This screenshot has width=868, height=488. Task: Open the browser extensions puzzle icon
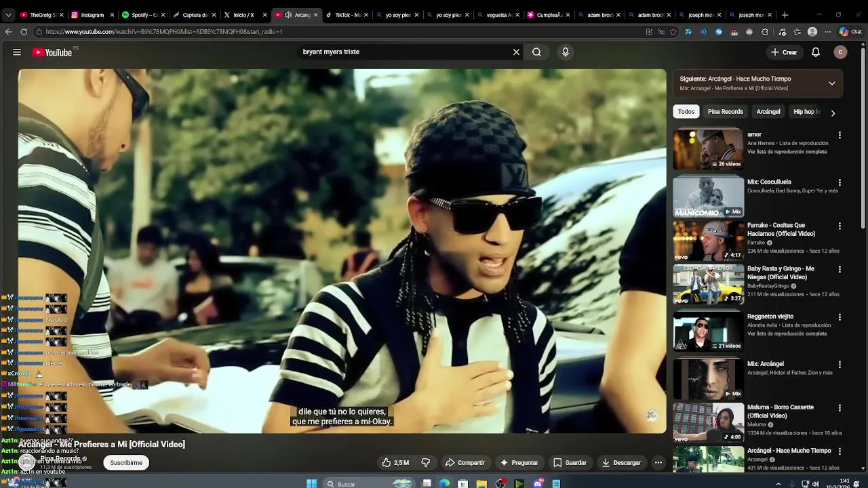coord(765,32)
